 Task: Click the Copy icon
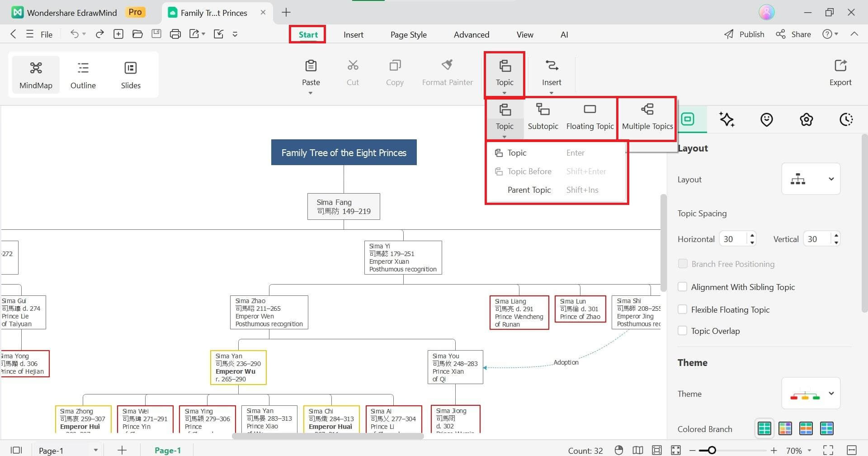(395, 66)
